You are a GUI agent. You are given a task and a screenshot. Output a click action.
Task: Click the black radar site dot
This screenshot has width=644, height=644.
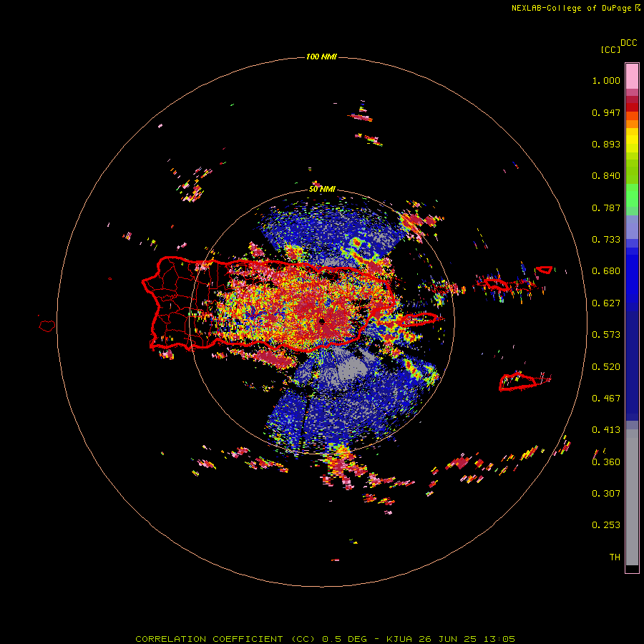pyautogui.click(x=322, y=321)
